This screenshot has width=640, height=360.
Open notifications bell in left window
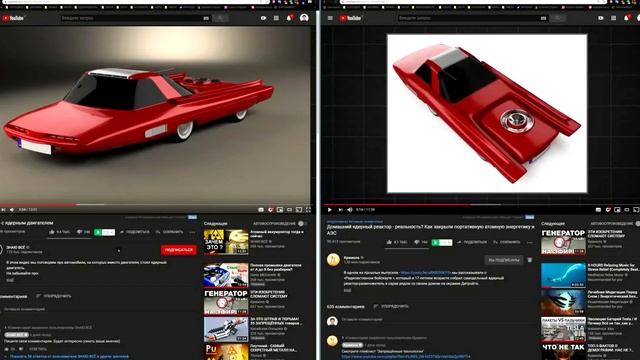[x=289, y=18]
